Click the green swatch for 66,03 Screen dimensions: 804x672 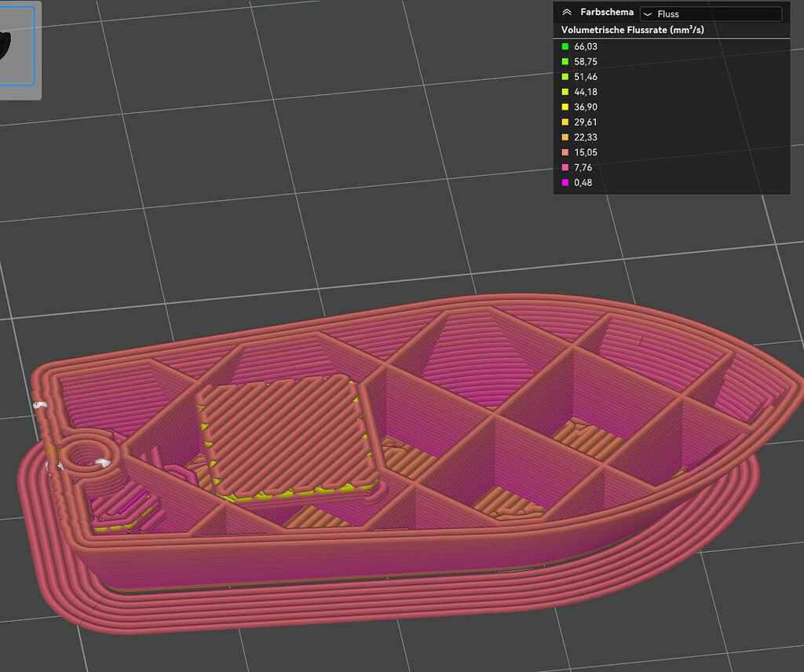coord(565,46)
